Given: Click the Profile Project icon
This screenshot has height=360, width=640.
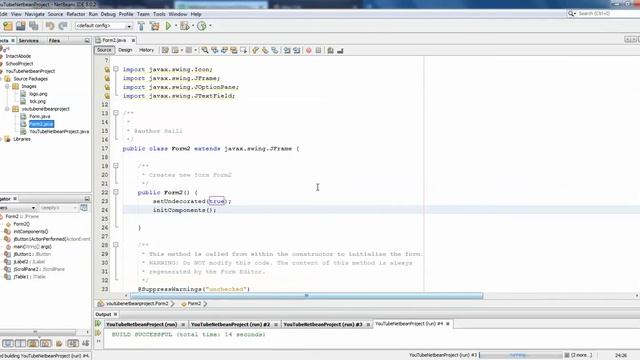Looking at the screenshot, I should pyautogui.click(x=202, y=26).
